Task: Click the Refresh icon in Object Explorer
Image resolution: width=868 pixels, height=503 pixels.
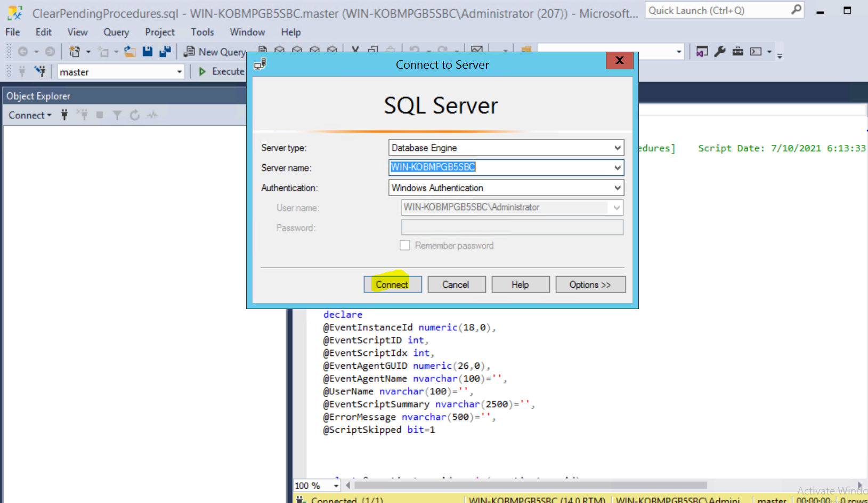Action: click(x=135, y=115)
